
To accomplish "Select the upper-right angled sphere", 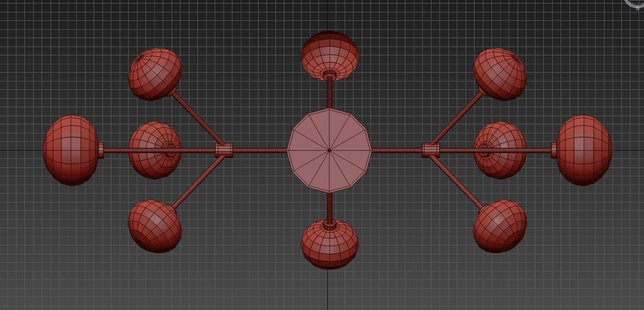I will tap(500, 74).
